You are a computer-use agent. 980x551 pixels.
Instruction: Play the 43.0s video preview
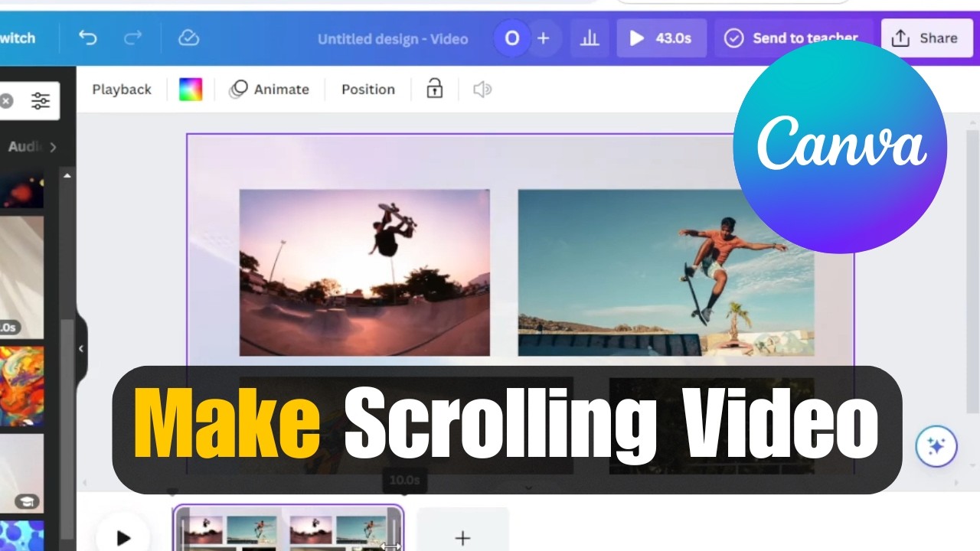[x=661, y=38]
